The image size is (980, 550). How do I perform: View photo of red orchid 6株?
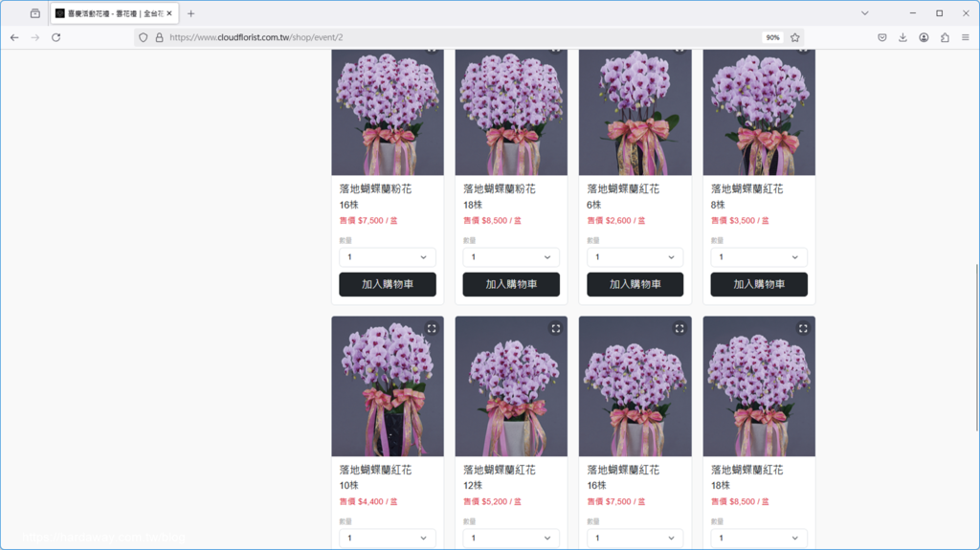635,113
